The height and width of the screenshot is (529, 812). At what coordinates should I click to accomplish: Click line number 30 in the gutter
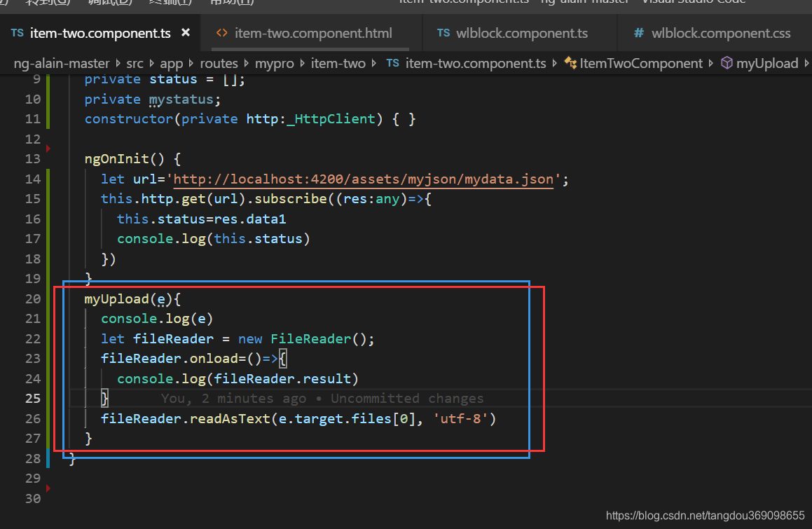33,498
